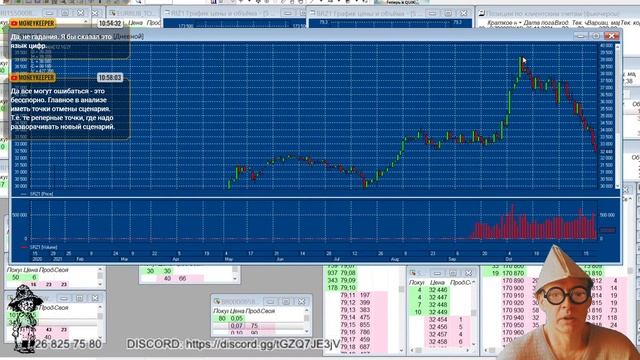
Task: Restore the BRZ1 price and volume chart window
Action: coord(448,13)
